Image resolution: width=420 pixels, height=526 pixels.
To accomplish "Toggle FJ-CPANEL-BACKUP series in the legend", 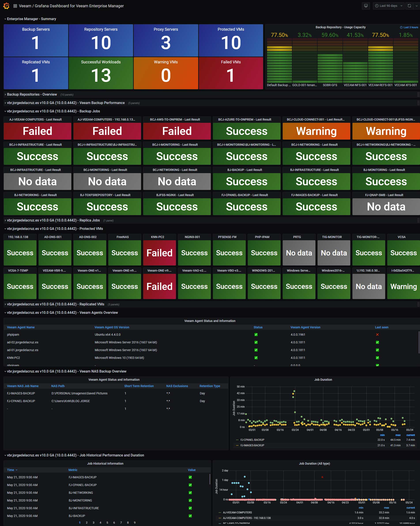I will (x=252, y=440).
